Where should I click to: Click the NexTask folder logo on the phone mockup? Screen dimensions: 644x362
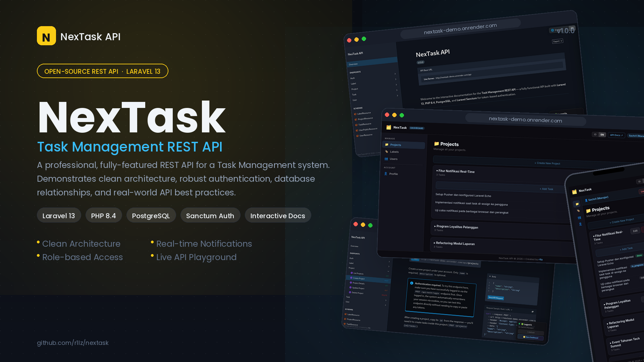click(575, 192)
